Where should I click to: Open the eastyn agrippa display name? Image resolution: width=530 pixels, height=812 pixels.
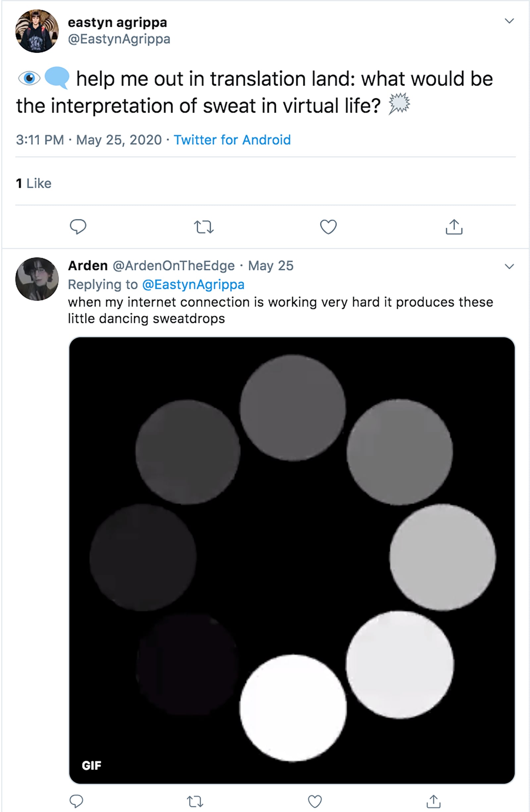coord(117,23)
